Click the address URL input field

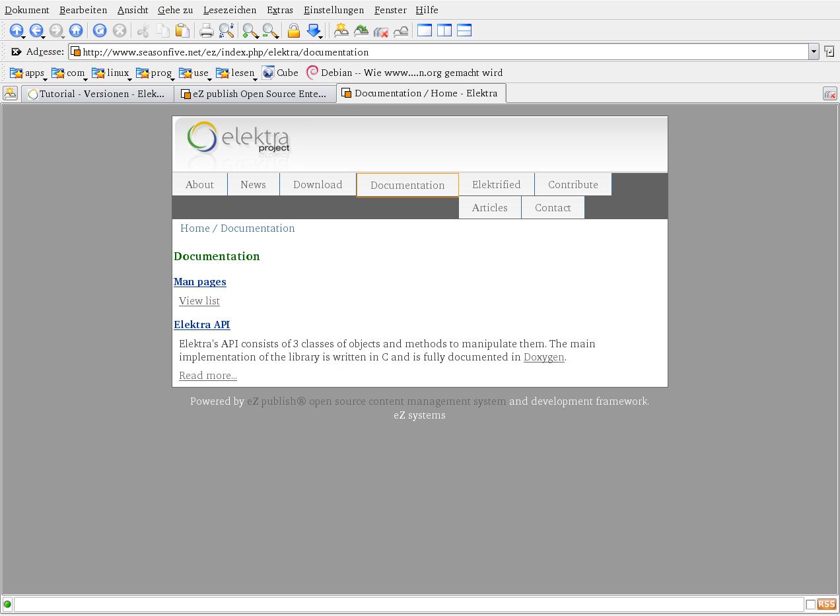(438, 51)
